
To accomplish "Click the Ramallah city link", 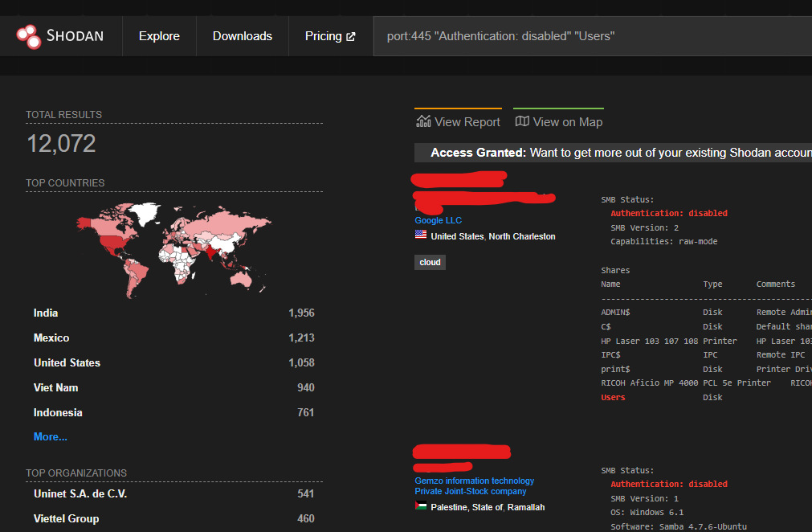I will coord(526,507).
